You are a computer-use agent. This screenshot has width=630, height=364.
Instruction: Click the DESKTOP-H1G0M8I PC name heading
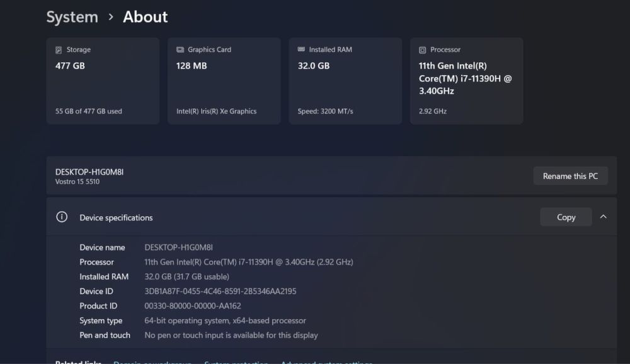(89, 172)
